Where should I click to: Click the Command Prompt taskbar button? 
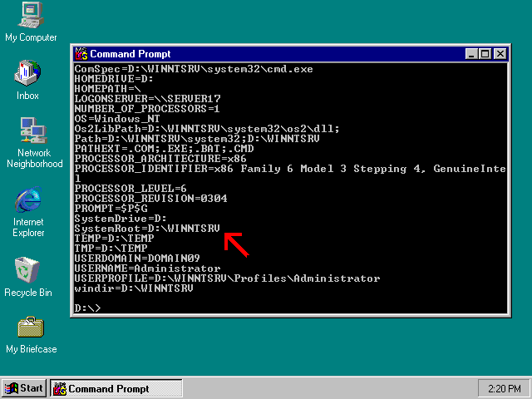pyautogui.click(x=116, y=388)
